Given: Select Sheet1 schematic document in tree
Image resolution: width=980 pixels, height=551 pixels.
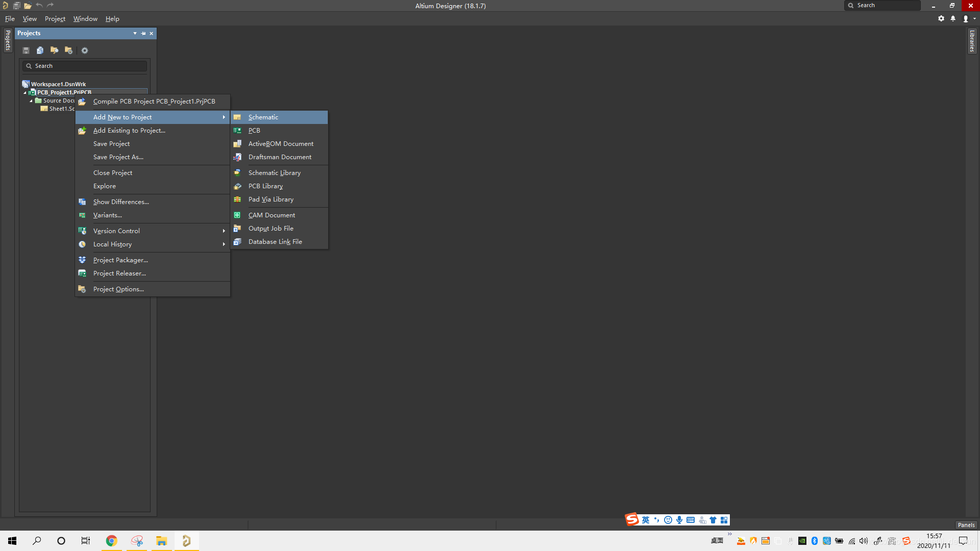Looking at the screenshot, I should tap(62, 109).
